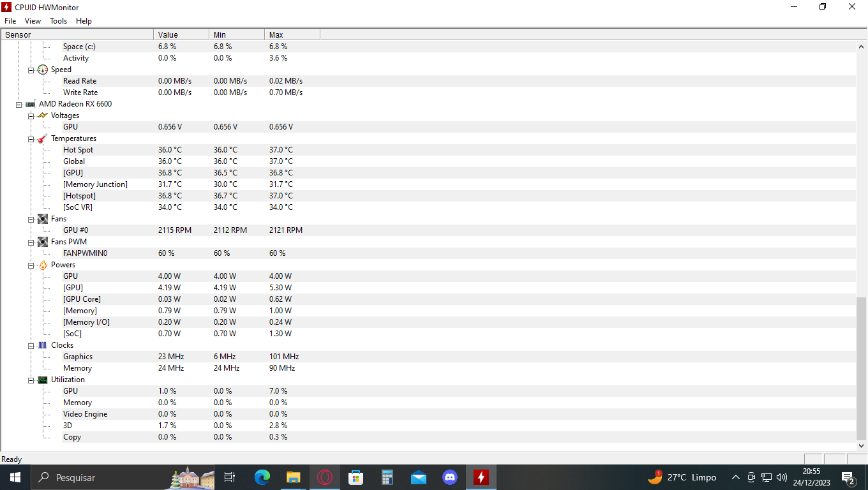Select the [SoC VR] temperature row
Image resolution: width=868 pixels, height=490 pixels.
pyautogui.click(x=428, y=207)
